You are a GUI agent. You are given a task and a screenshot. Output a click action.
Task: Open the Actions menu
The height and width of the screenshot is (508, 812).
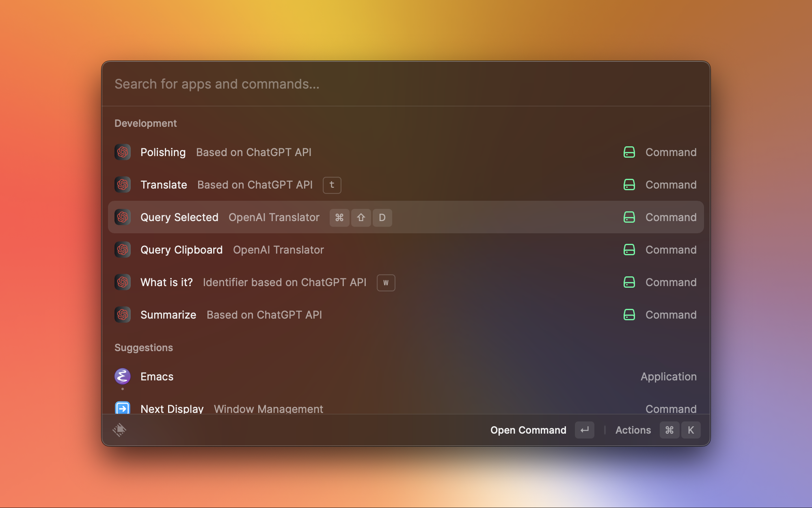(633, 430)
